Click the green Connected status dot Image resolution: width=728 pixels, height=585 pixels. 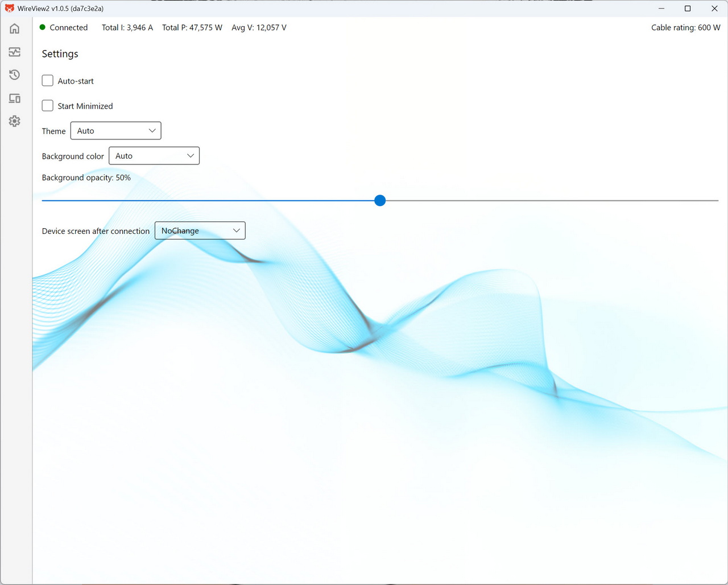tap(43, 27)
